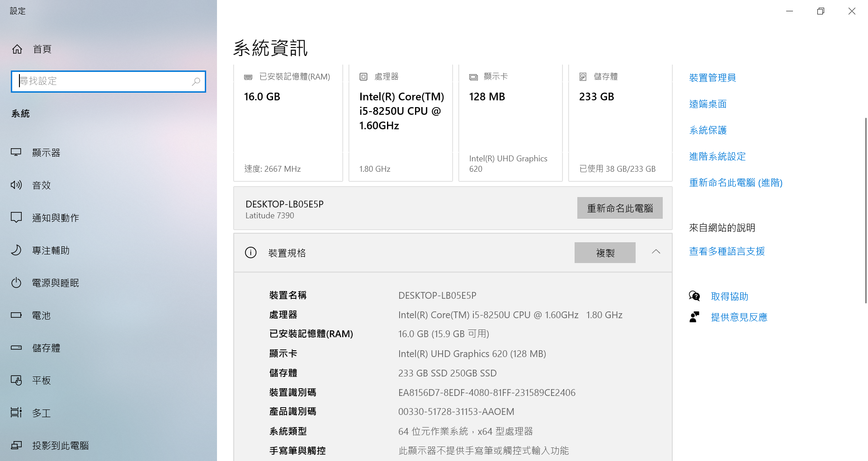Click the 取得協助 help chat icon
Screen dimensions: 868x461
coord(694,296)
